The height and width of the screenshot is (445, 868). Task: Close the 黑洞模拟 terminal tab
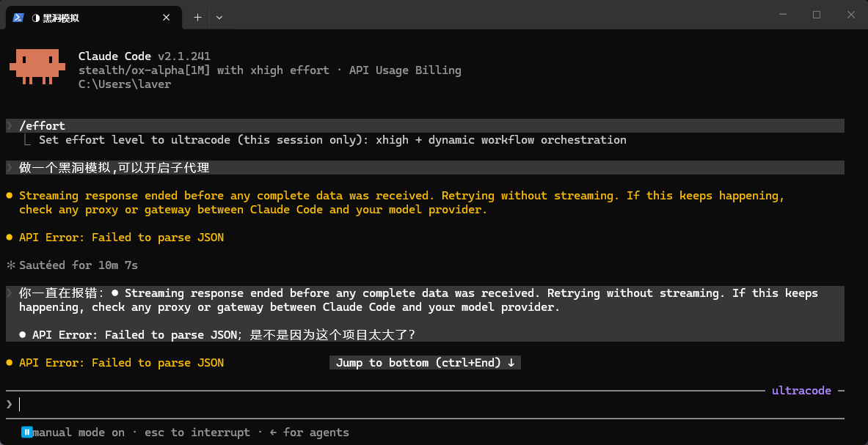[x=166, y=18]
